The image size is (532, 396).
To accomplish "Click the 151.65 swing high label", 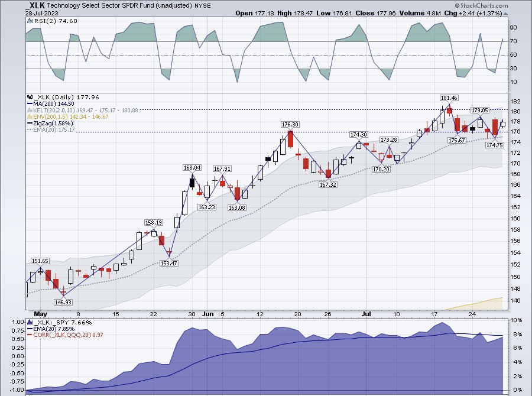I will coord(40,261).
